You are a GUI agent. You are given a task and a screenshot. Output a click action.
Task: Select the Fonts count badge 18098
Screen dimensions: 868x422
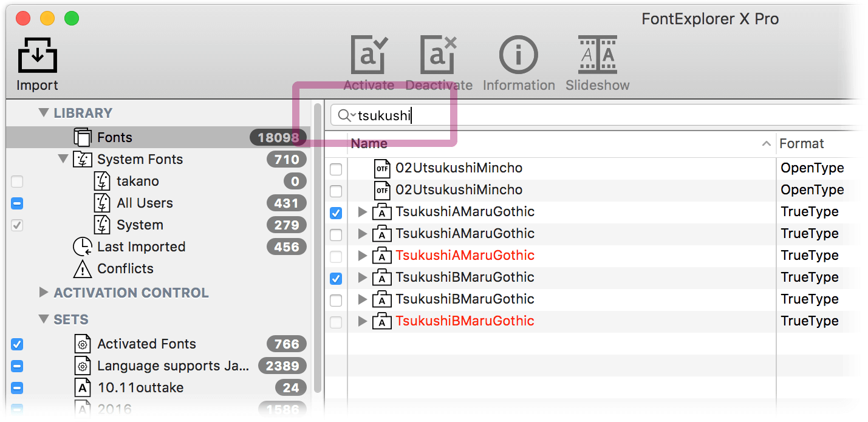pos(278,138)
